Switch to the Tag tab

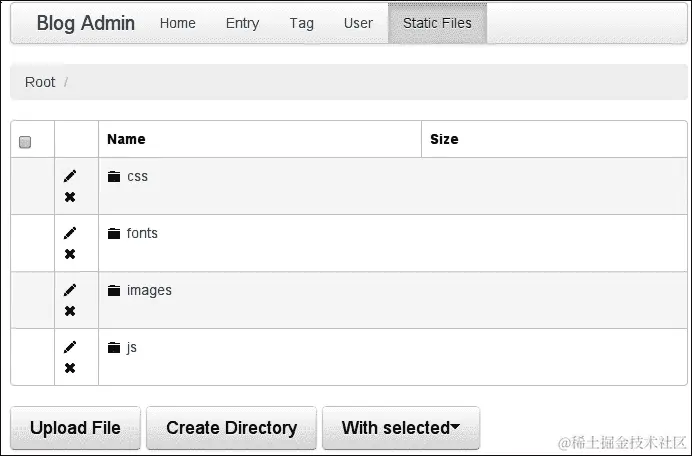click(x=301, y=23)
